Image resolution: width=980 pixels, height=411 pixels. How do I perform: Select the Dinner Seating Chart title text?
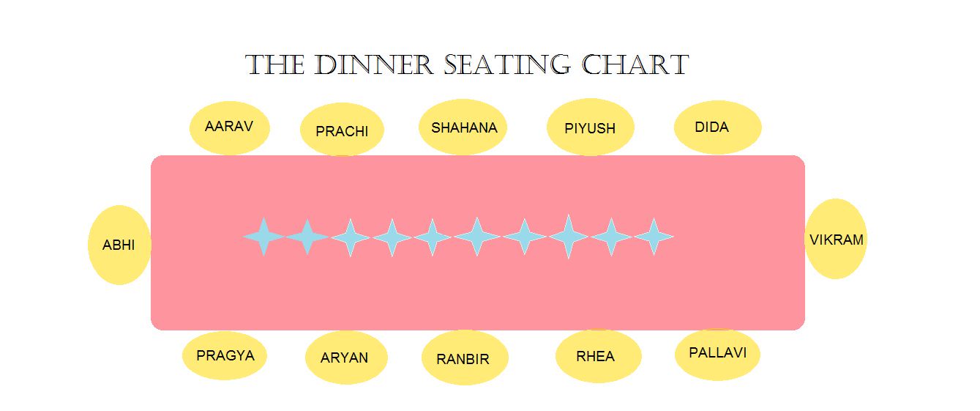click(467, 64)
